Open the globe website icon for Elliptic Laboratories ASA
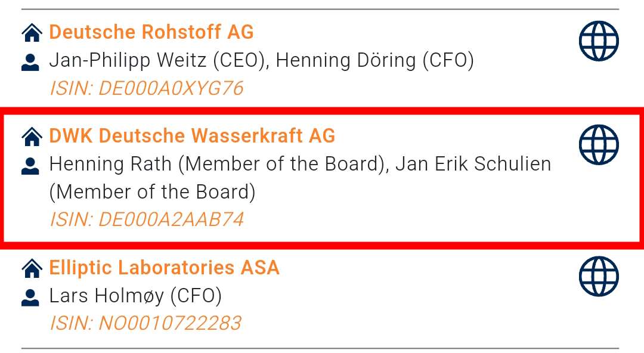This screenshot has width=644, height=353. point(599,275)
